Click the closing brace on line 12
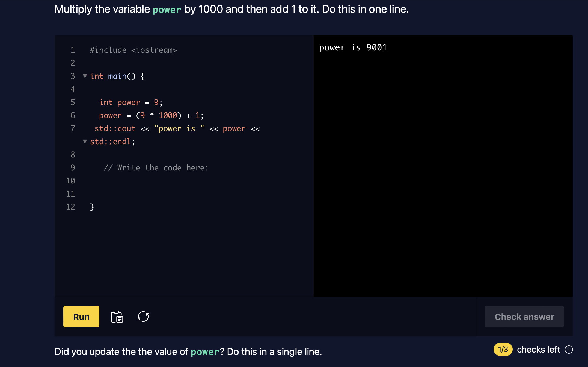The width and height of the screenshot is (588, 367). point(92,207)
